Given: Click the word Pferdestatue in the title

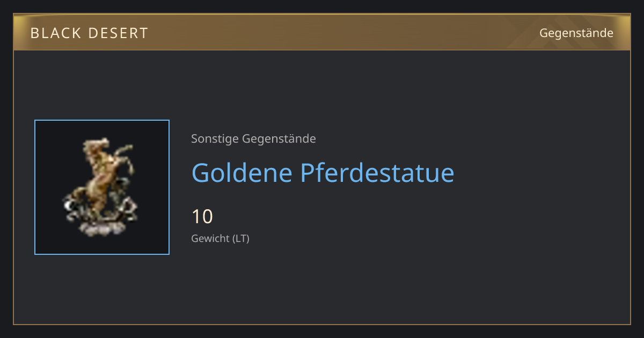Looking at the screenshot, I should pyautogui.click(x=377, y=173).
